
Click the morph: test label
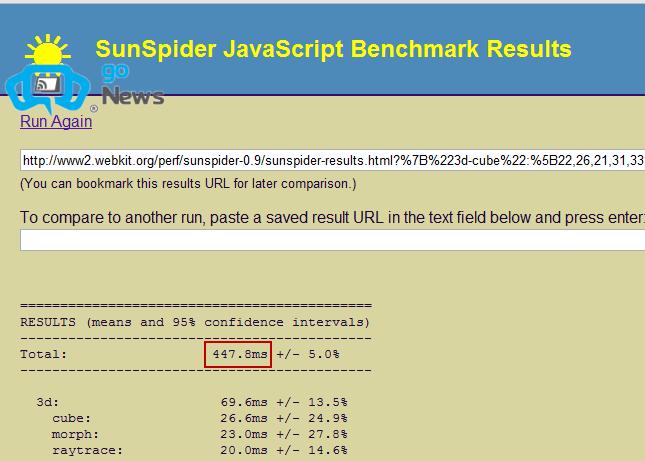click(x=75, y=434)
